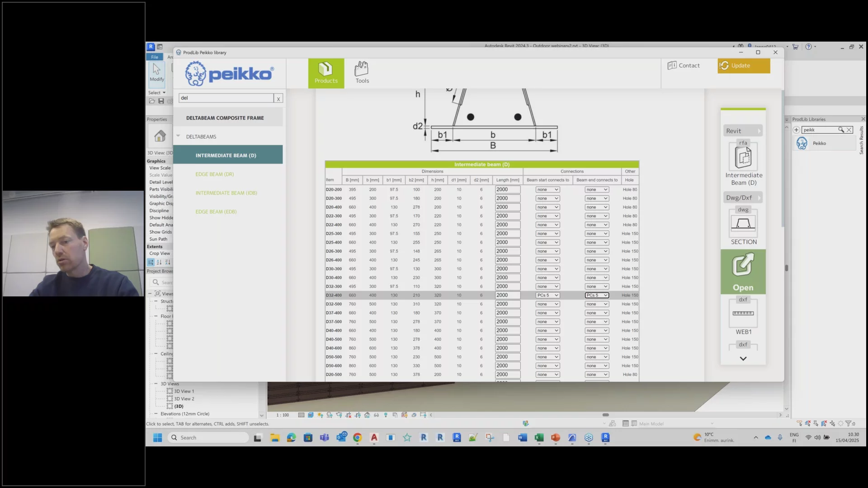Open File Explorer from taskbar

pos(274,437)
